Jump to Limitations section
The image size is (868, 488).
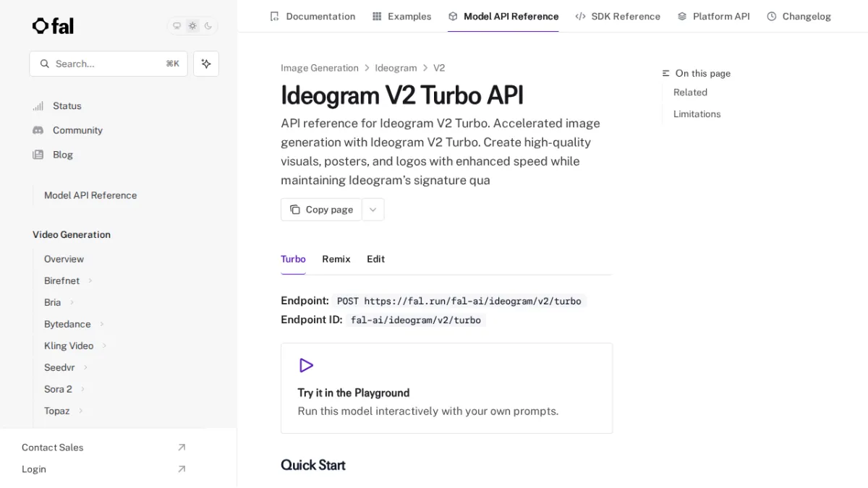coord(697,114)
